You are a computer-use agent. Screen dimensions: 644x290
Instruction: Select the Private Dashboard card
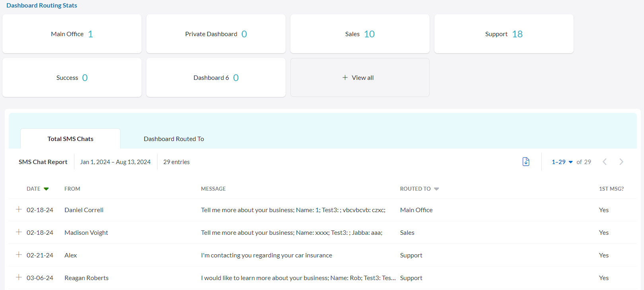point(216,34)
